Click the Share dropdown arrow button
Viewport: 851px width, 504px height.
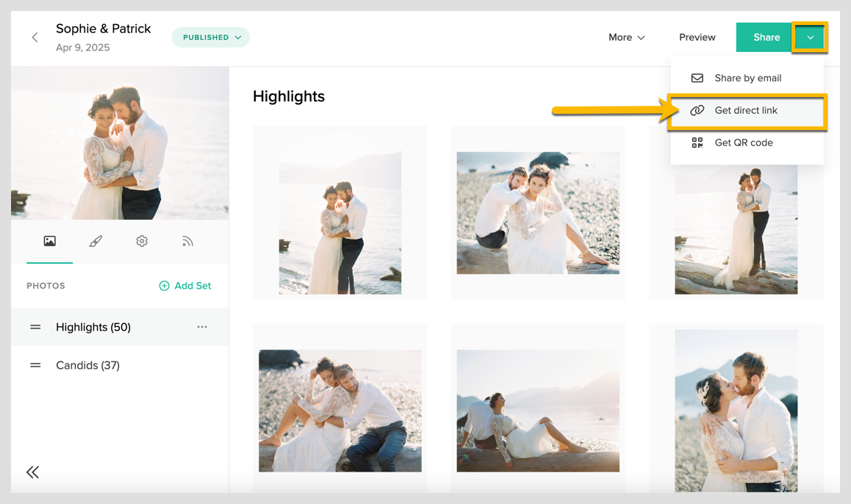[x=810, y=37]
